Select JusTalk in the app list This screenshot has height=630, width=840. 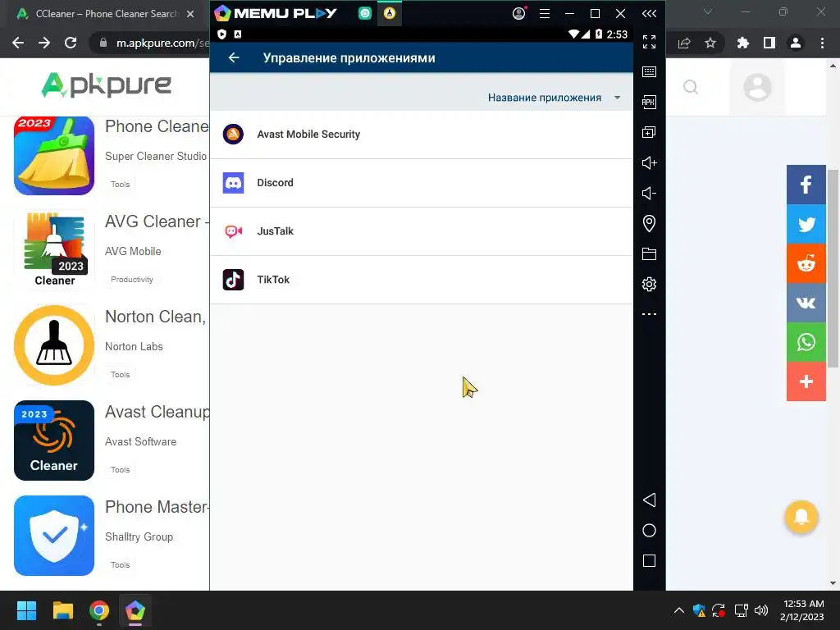point(422,231)
